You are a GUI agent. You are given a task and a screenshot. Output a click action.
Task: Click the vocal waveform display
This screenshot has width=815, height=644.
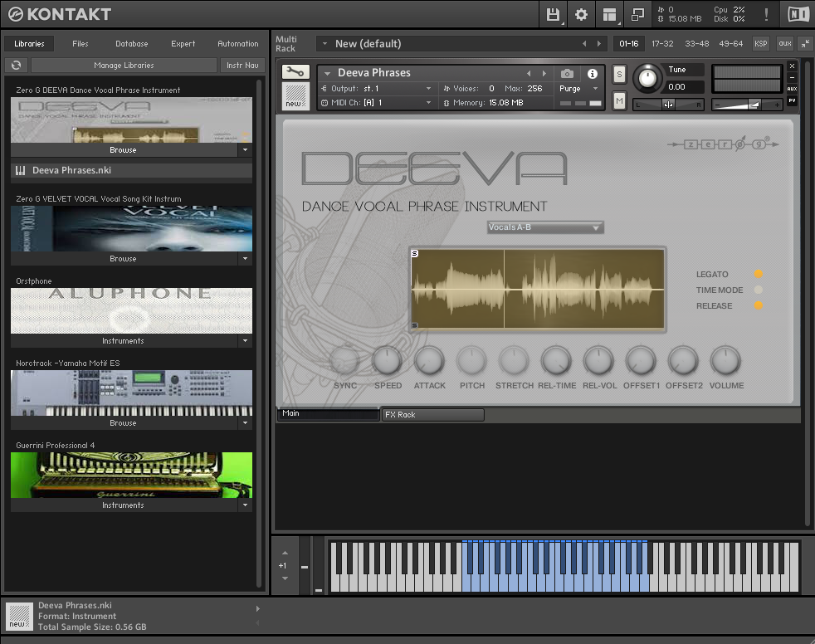(538, 289)
